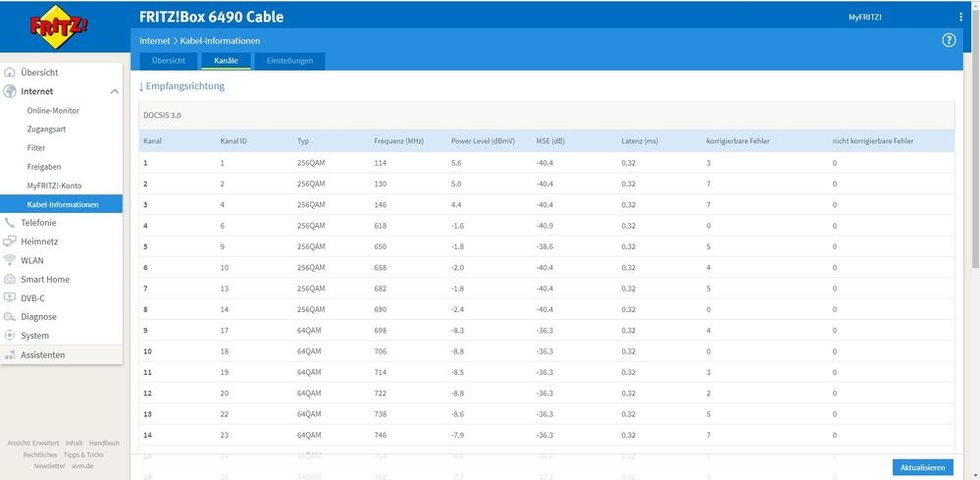Switch to the Übersicht tab
The width and height of the screenshot is (980, 480).
tap(168, 61)
